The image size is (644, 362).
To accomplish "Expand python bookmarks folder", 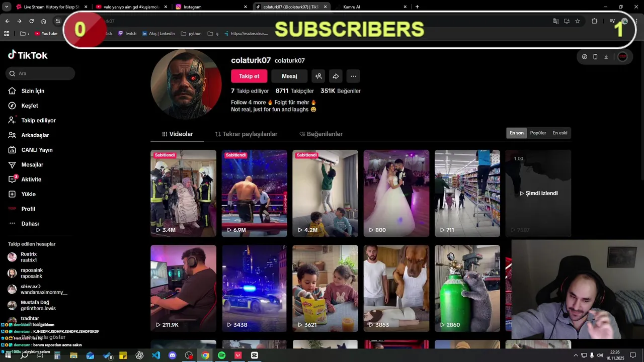I will (191, 34).
